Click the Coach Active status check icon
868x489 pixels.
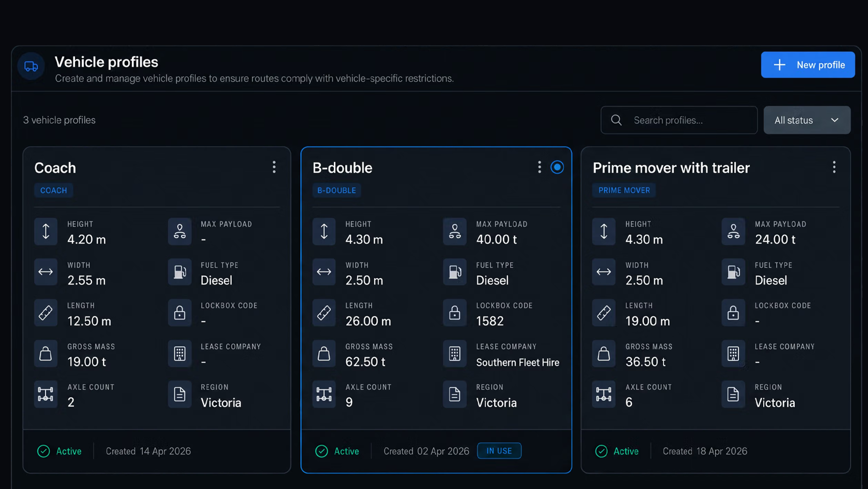coord(43,451)
